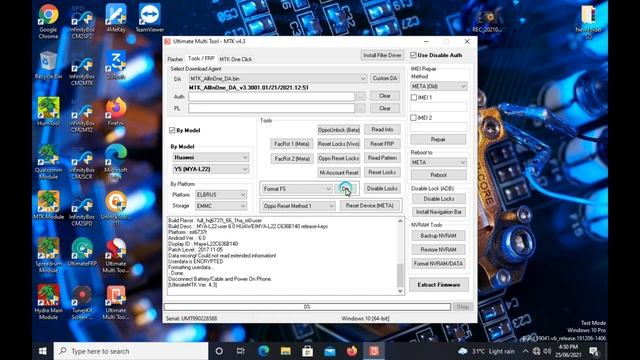640x360 pixels.
Task: Click the Custom DA button
Action: tap(385, 78)
